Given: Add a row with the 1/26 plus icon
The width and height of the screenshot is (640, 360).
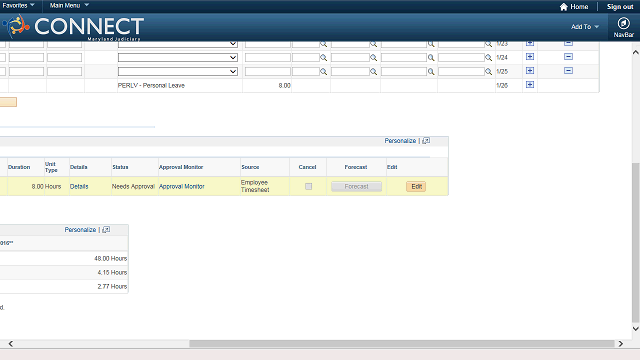Looking at the screenshot, I should [530, 84].
